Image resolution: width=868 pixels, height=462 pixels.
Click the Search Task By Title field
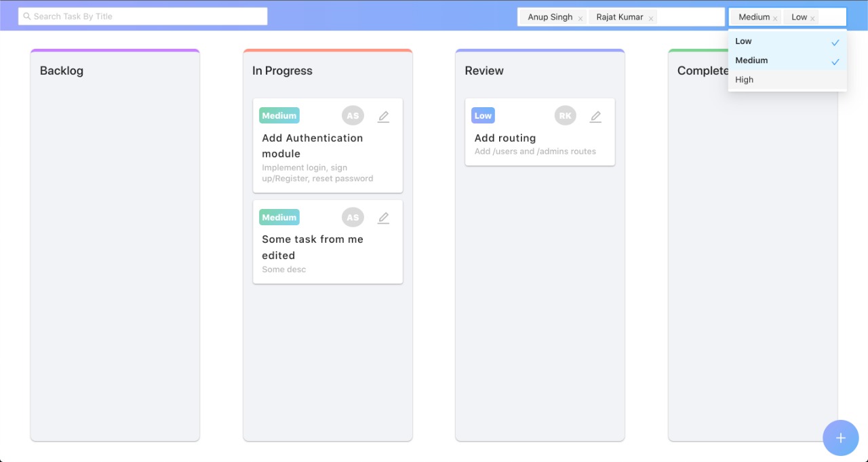[x=142, y=16]
